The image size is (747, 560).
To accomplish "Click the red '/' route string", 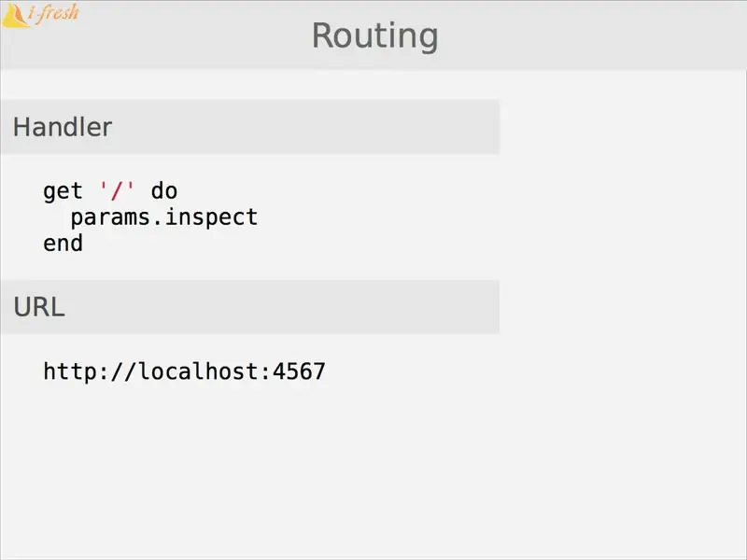I will (117, 190).
